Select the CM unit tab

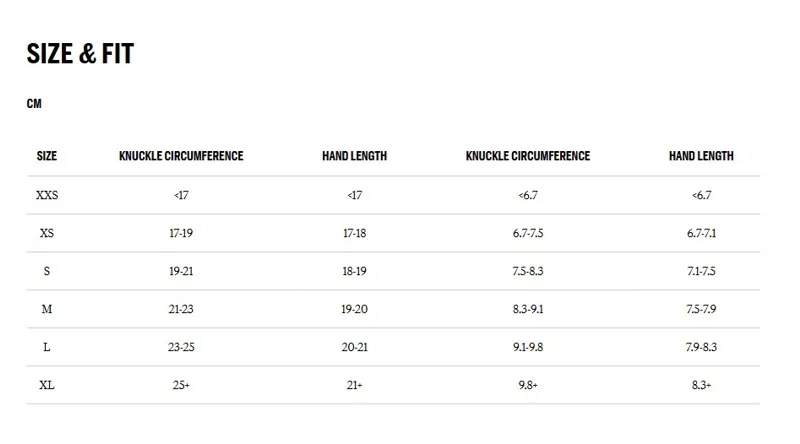[34, 104]
